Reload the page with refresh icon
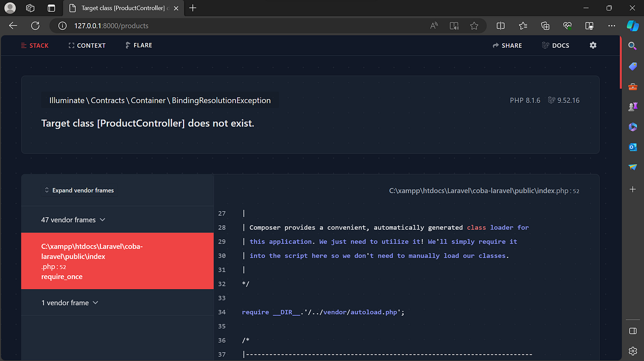644x361 pixels. (x=35, y=25)
